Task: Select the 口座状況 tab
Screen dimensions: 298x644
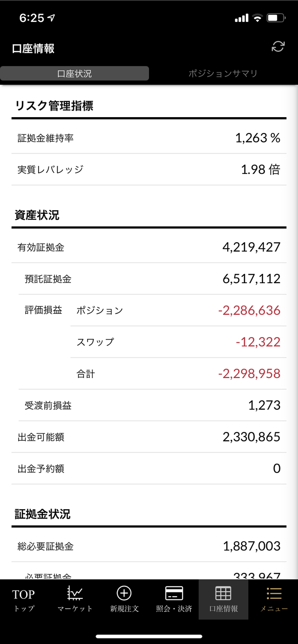Action: tap(74, 73)
